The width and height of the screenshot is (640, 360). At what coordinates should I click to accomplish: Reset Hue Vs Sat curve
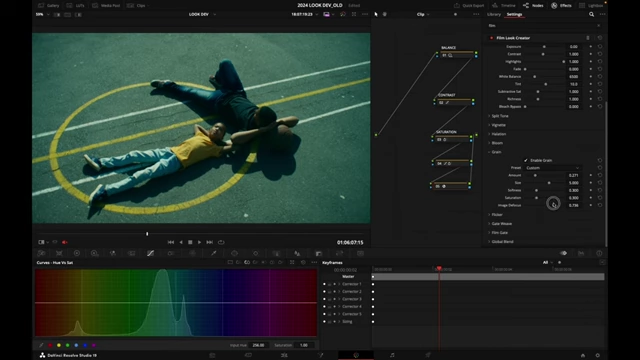[x=303, y=262]
